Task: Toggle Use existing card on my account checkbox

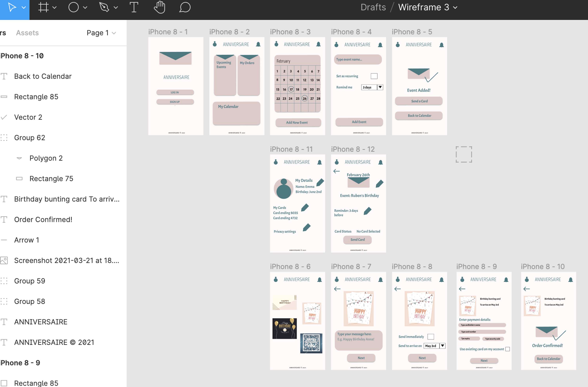Action: 507,349
